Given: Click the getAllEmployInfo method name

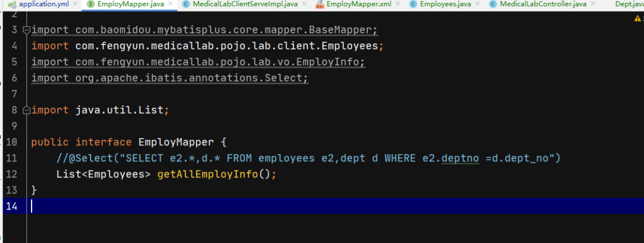Looking at the screenshot, I should tap(208, 174).
